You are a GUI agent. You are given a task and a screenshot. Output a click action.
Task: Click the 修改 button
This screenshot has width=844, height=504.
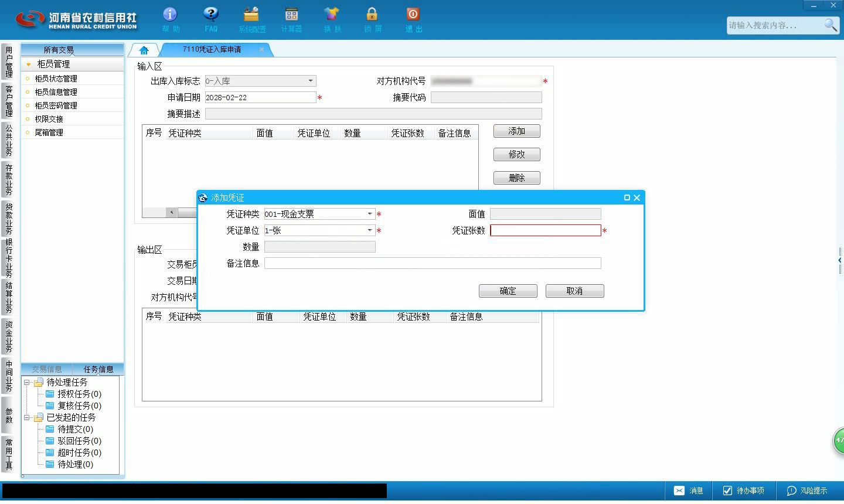point(517,154)
